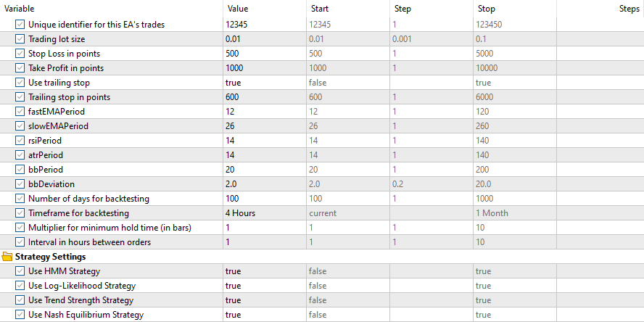Toggle the Use trailing stop checkbox

(x=20, y=83)
